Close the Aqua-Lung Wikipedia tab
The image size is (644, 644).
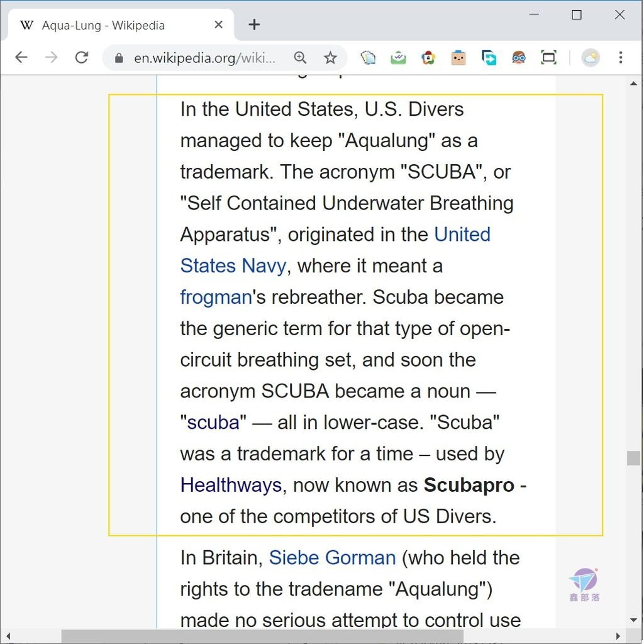[x=218, y=25]
